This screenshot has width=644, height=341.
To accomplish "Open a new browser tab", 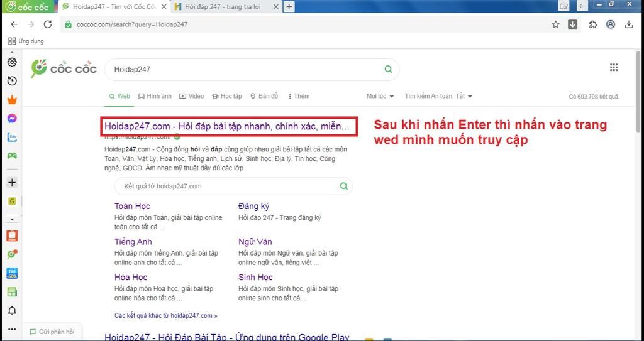I will [x=289, y=7].
